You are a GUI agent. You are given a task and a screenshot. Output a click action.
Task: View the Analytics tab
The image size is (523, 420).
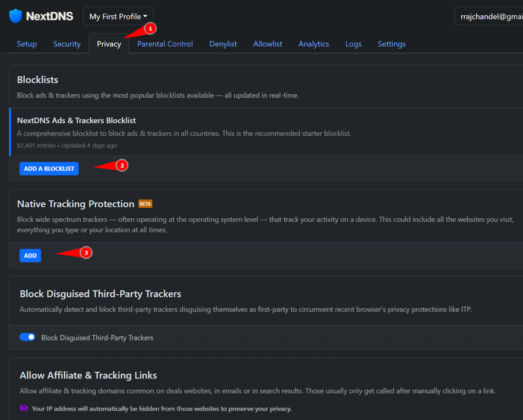tap(313, 44)
